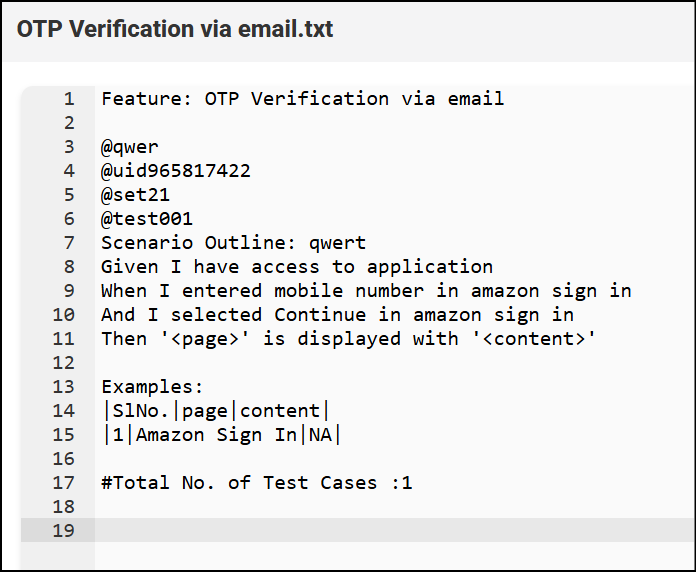Click the When I entered mobile number line
This screenshot has height=572, width=696.
click(x=366, y=291)
